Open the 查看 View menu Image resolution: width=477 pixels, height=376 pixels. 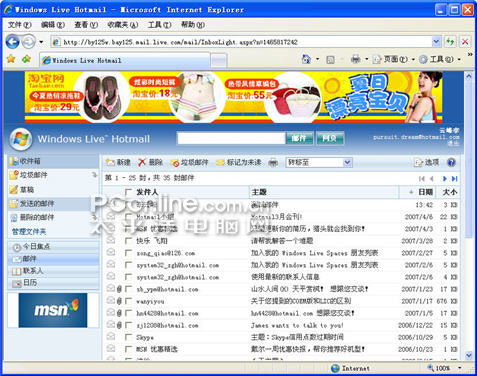(86, 25)
